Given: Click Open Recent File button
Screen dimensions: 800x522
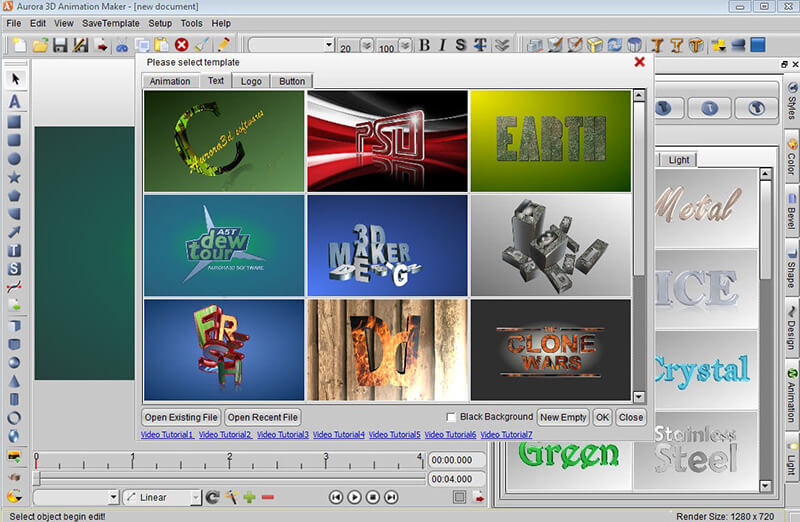Looking at the screenshot, I should pos(262,417).
